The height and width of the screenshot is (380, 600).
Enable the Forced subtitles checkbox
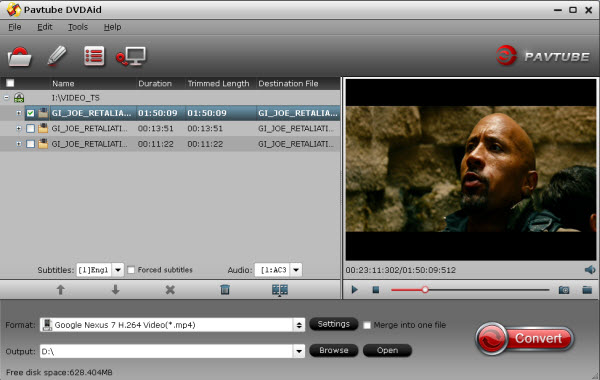131,270
